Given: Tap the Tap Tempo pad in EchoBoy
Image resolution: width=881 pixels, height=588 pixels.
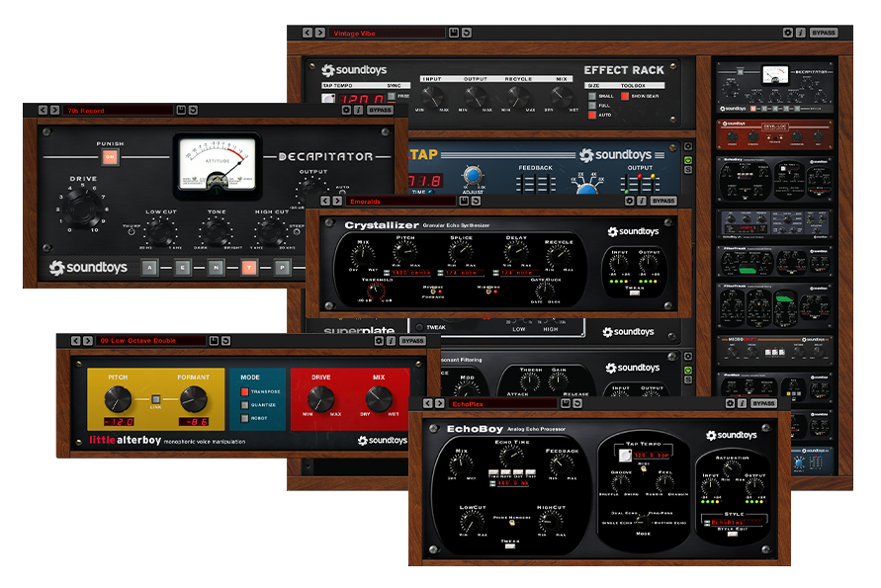Looking at the screenshot, I should tap(625, 455).
